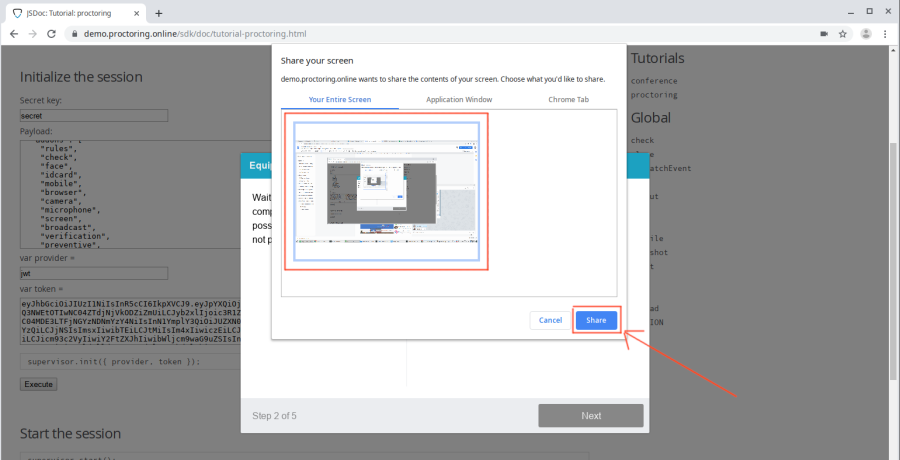Switch to the Application Window tab
The height and width of the screenshot is (460, 900).
coord(459,99)
